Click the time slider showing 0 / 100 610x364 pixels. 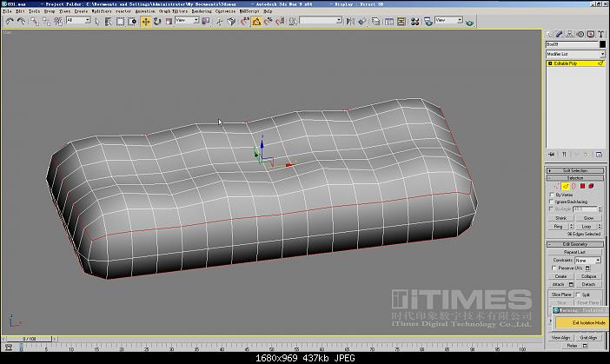pos(30,339)
